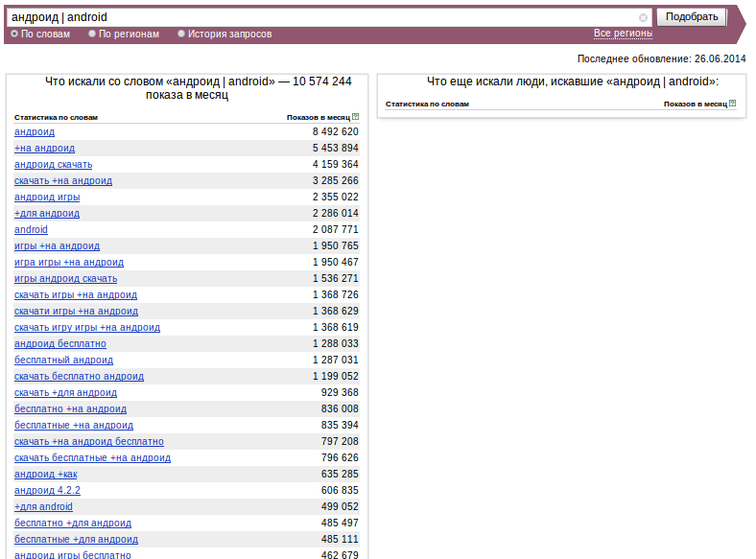
Task: Open the "скачать игры +на андроид" link
Action: 76,295
